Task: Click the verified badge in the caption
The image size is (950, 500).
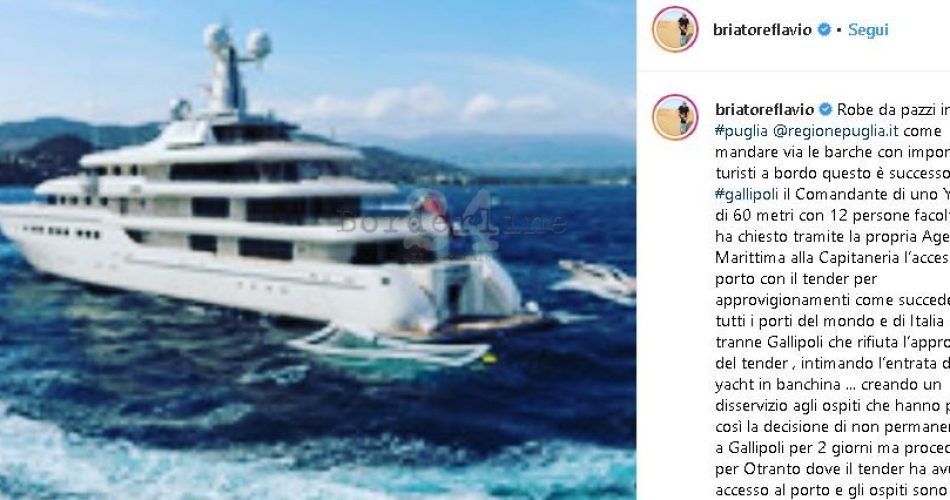Action: tap(825, 110)
